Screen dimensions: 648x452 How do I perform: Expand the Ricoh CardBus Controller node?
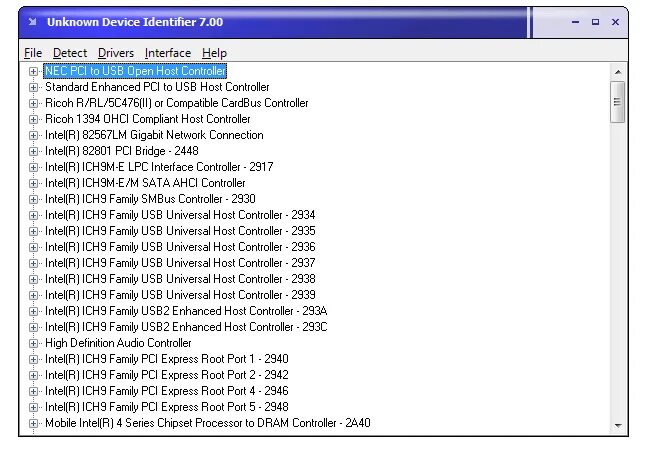[33, 103]
